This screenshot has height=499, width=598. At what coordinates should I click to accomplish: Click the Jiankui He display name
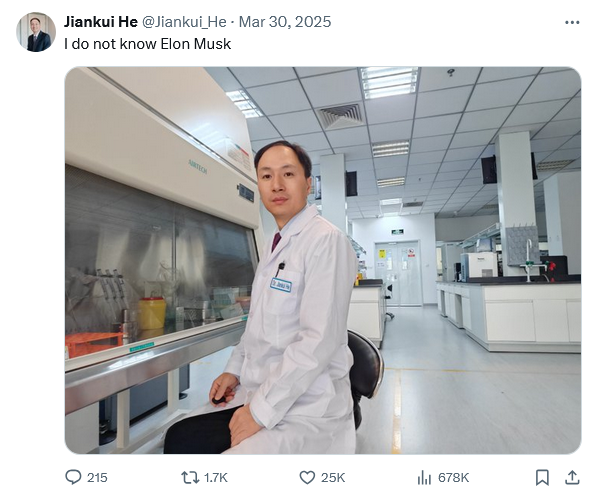(101, 22)
